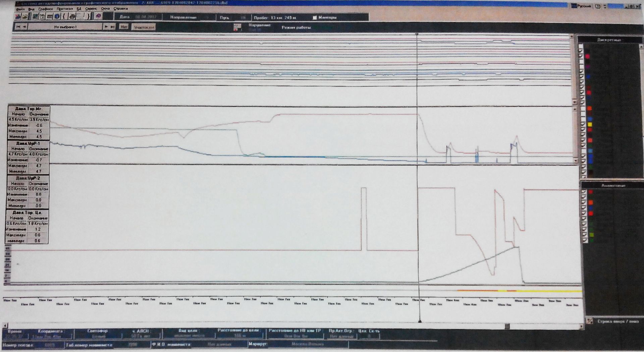The height and width of the screenshot is (352, 644).
Task: Jump to first record with skip-back arrow
Action: click(x=18, y=27)
